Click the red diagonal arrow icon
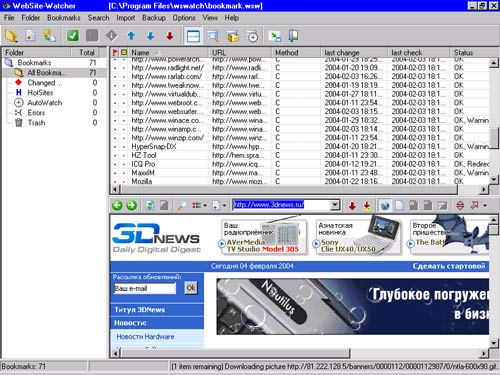The image size is (500, 375). coord(474,205)
